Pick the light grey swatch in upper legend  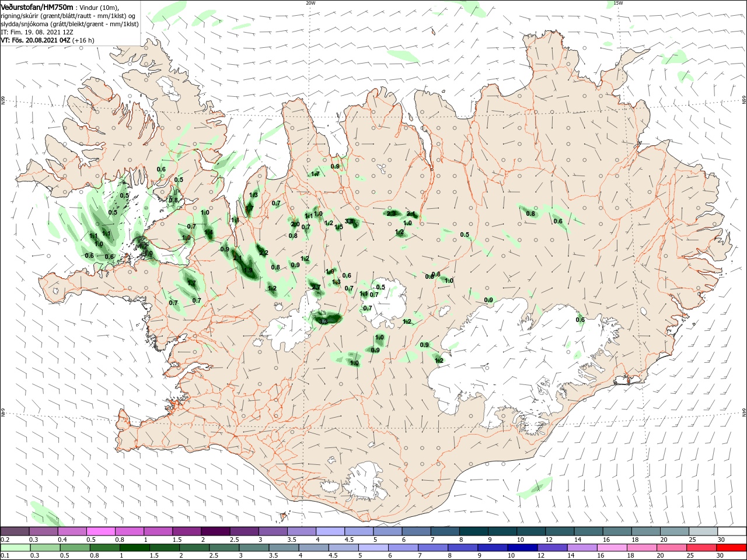coord(703,531)
